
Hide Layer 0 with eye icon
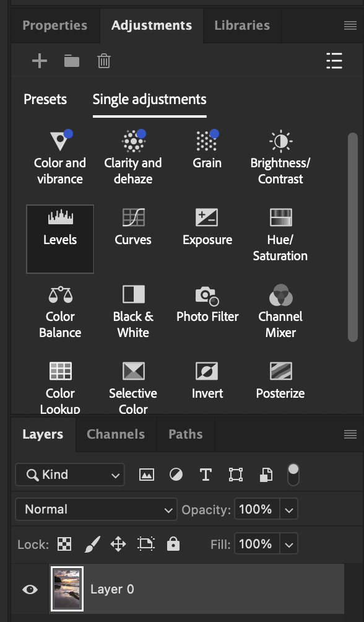(30, 589)
